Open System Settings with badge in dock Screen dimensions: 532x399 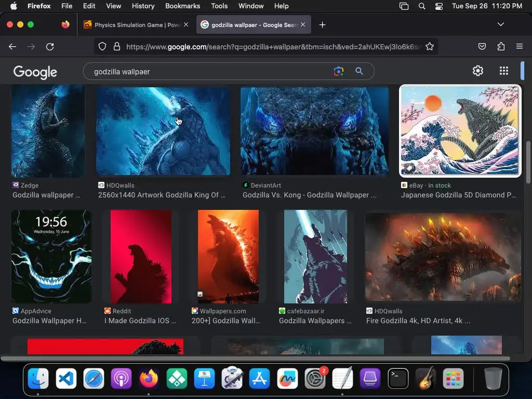point(315,379)
